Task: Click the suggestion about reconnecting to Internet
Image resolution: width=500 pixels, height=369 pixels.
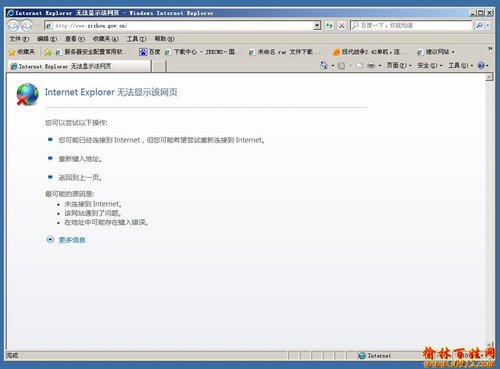Action: click(x=162, y=140)
